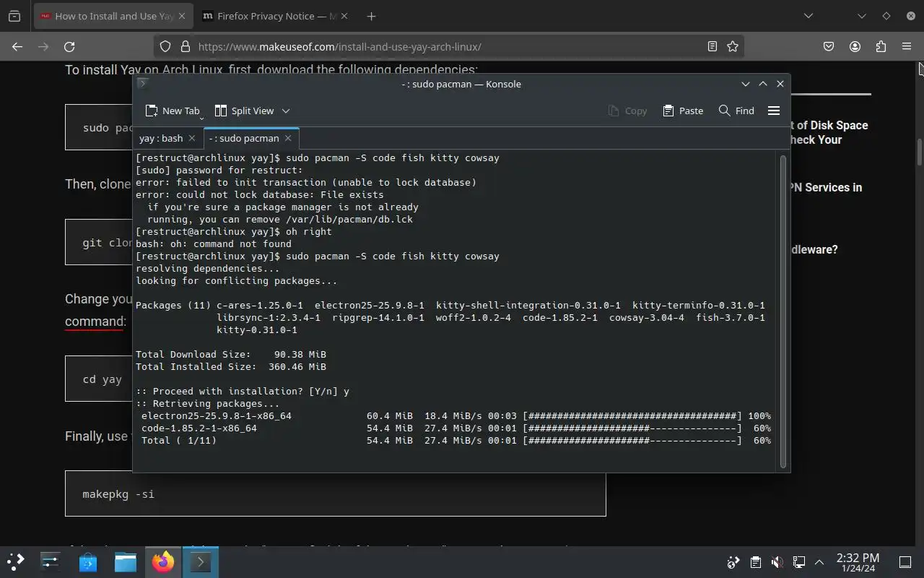Open Save to Pocket icon
Image resolution: width=924 pixels, height=578 pixels.
click(x=829, y=46)
